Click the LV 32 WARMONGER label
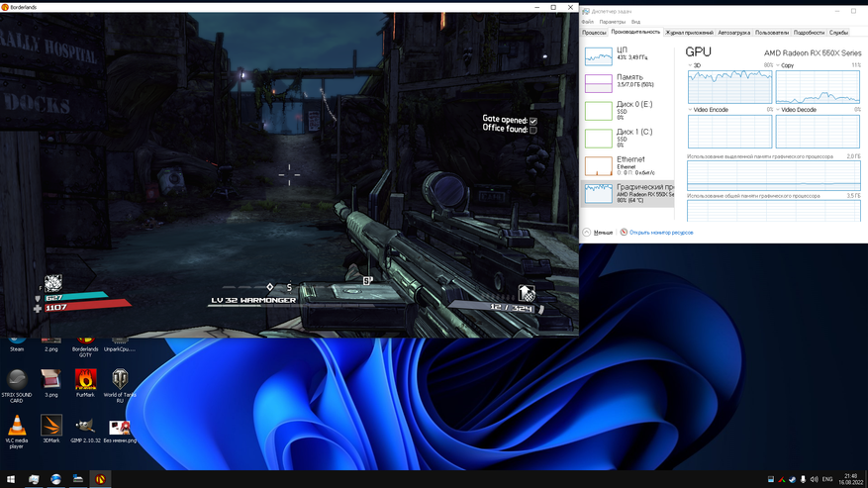The width and height of the screenshot is (868, 488). [x=253, y=300]
